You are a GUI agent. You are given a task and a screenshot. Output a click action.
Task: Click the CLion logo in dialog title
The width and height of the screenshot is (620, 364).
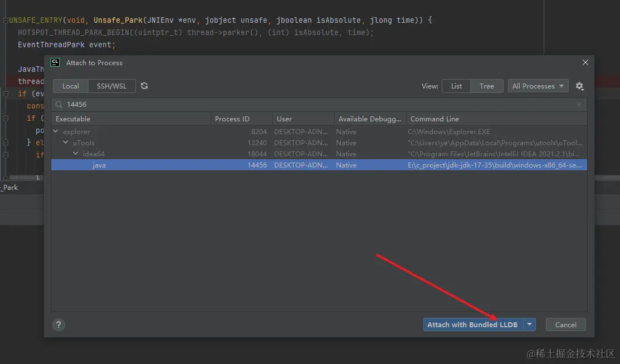click(x=55, y=62)
